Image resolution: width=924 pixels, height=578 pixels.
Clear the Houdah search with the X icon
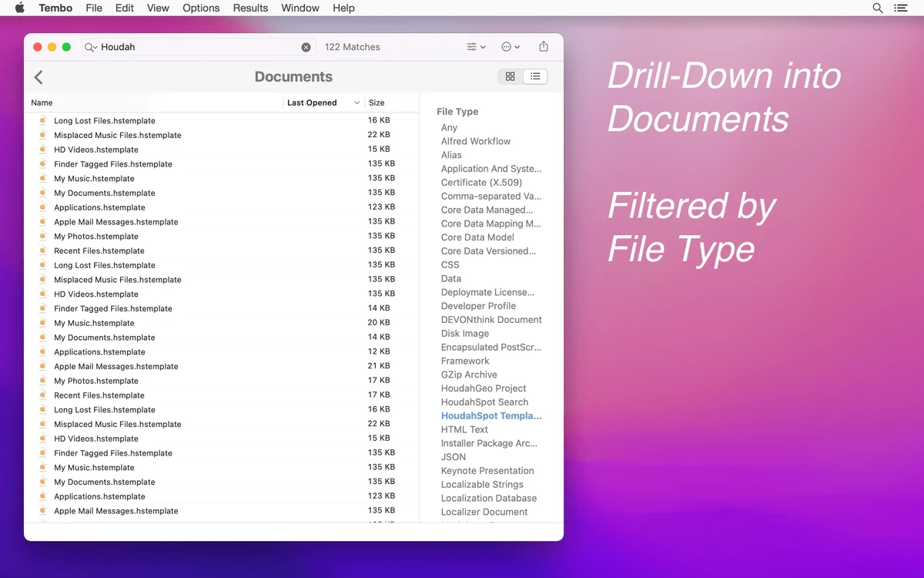[306, 46]
